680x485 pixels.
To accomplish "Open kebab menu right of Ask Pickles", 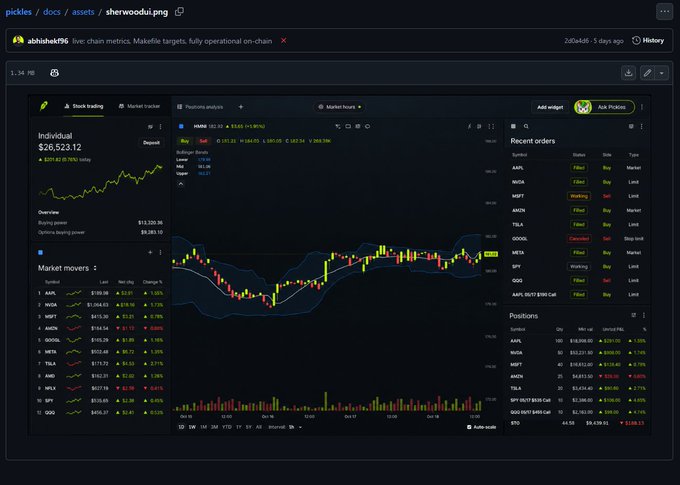I will 642,107.
